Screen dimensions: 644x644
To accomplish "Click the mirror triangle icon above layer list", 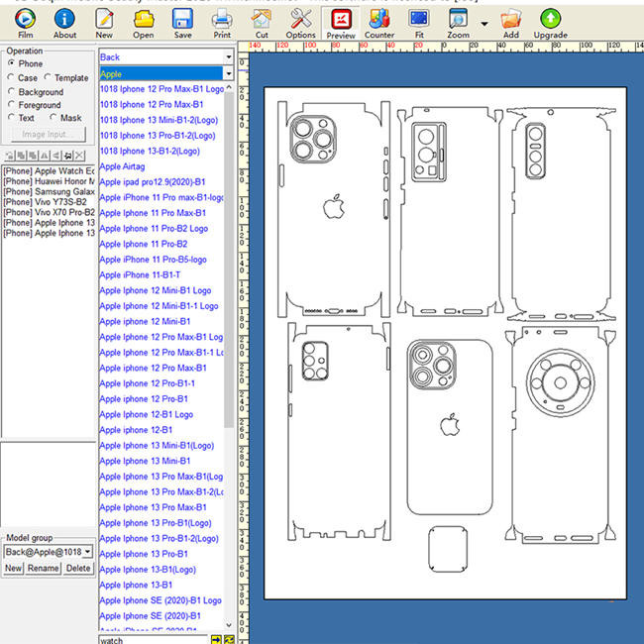I will click(x=45, y=156).
